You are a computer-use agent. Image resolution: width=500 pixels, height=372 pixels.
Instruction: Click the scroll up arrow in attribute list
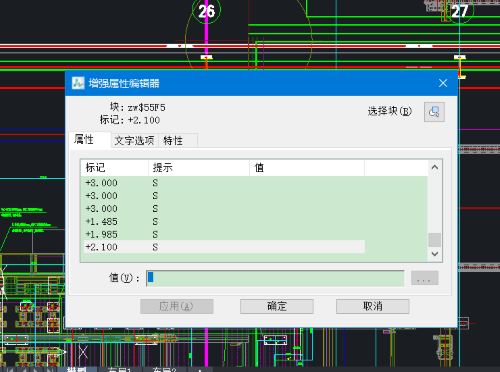point(435,167)
